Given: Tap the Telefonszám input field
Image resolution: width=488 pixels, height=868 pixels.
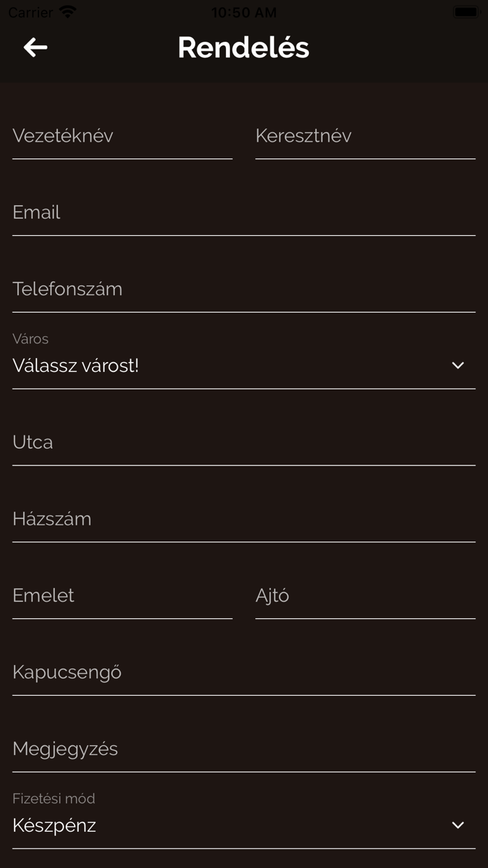Looking at the screenshot, I should coord(243,290).
